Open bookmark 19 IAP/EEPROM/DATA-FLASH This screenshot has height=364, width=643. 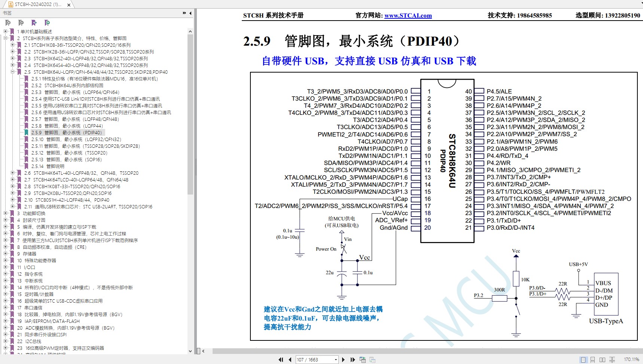tap(48, 321)
